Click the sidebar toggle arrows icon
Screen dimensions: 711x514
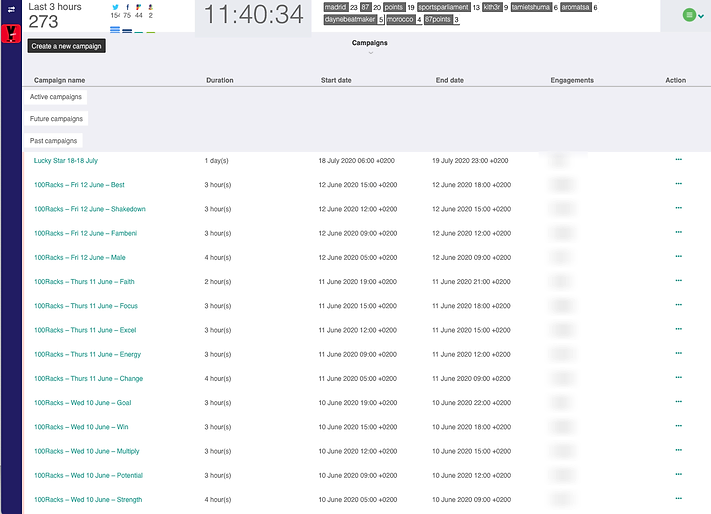[11, 9]
